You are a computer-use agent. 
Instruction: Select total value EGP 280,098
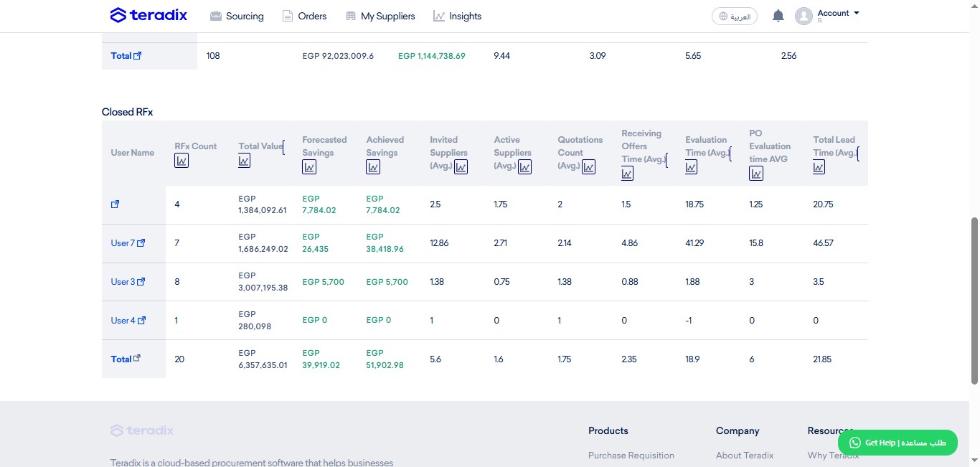coord(255,321)
